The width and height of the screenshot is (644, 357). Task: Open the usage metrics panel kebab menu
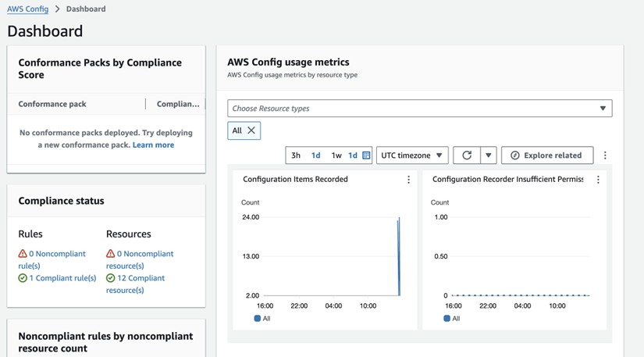[x=605, y=155]
